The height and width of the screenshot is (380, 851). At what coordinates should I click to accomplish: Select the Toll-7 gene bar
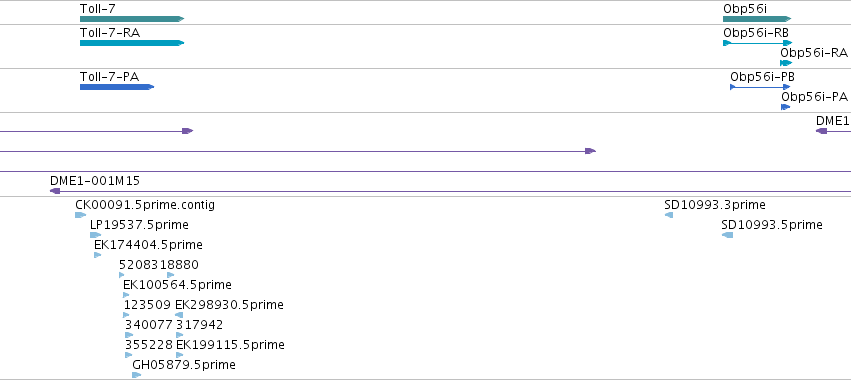point(132,19)
